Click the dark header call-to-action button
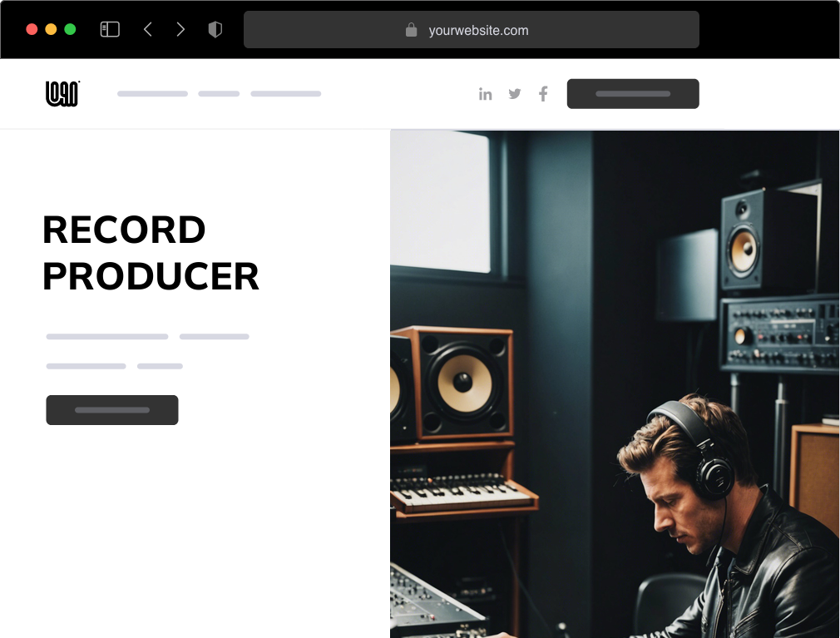Image resolution: width=840 pixels, height=638 pixels. 633,94
